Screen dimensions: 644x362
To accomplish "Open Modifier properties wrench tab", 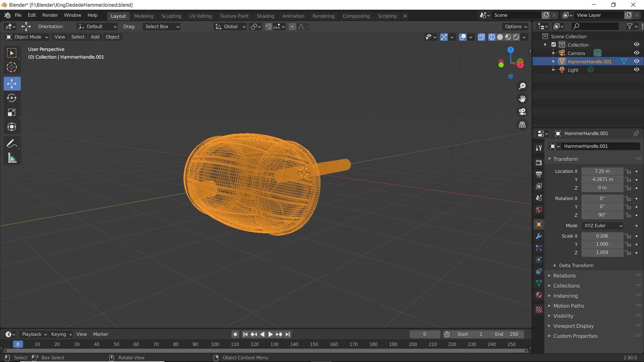I will tap(539, 236).
